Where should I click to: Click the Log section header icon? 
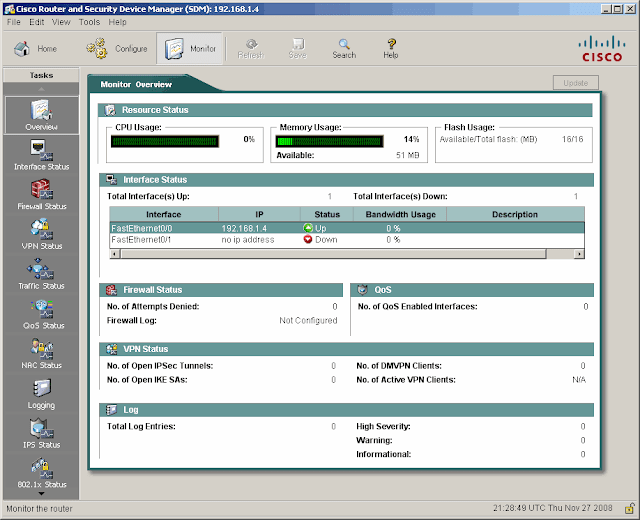coord(111,410)
